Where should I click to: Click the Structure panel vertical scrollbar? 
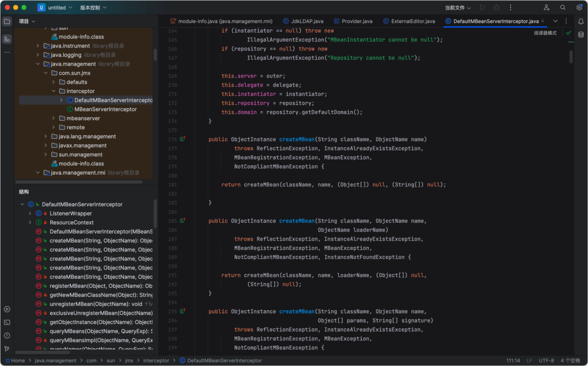(x=155, y=213)
